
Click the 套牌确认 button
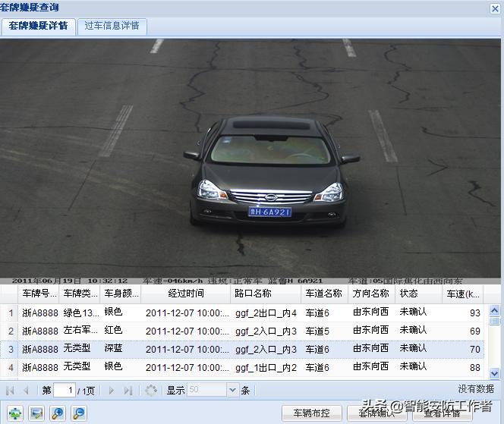point(376,413)
